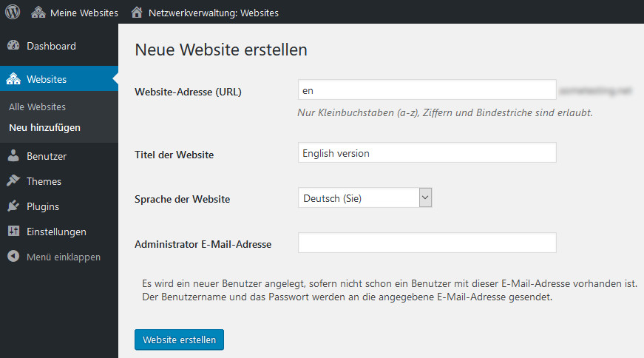This screenshot has width=644, height=358.
Task: Open Alle Websites submenu link
Action: 38,107
